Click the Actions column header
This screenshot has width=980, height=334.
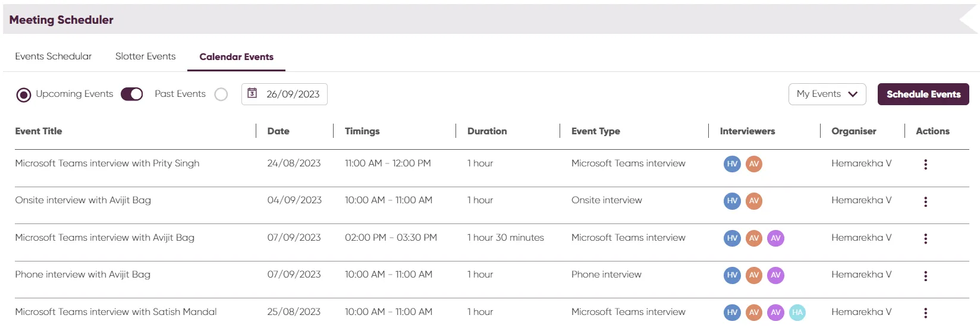932,131
